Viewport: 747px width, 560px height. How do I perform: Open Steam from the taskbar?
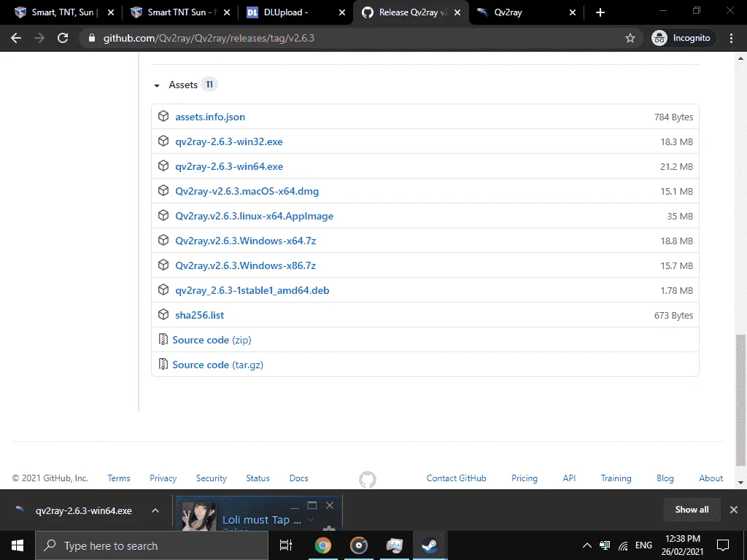pyautogui.click(x=430, y=545)
